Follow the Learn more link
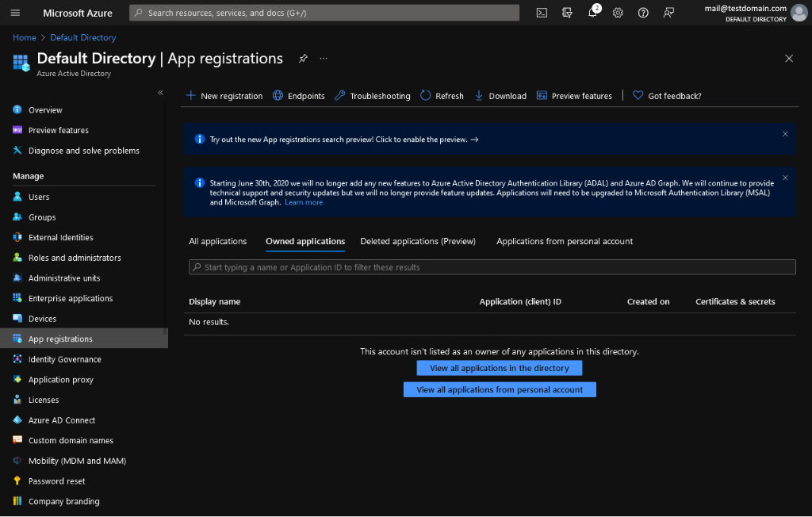 pyautogui.click(x=304, y=202)
